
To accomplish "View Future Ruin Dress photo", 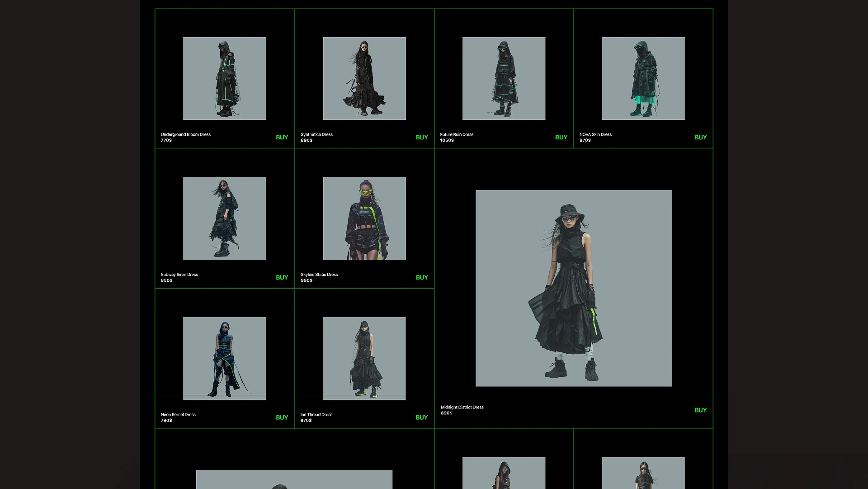I will [x=504, y=78].
